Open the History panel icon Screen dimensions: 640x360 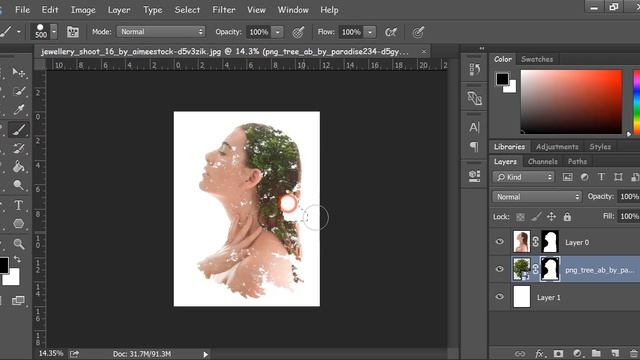click(474, 70)
